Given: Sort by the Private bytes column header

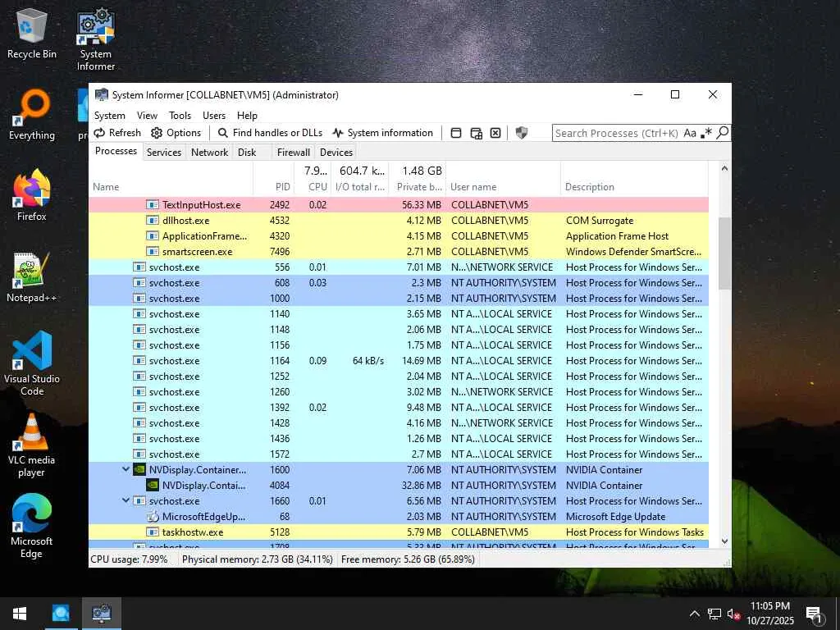Looking at the screenshot, I should (418, 179).
